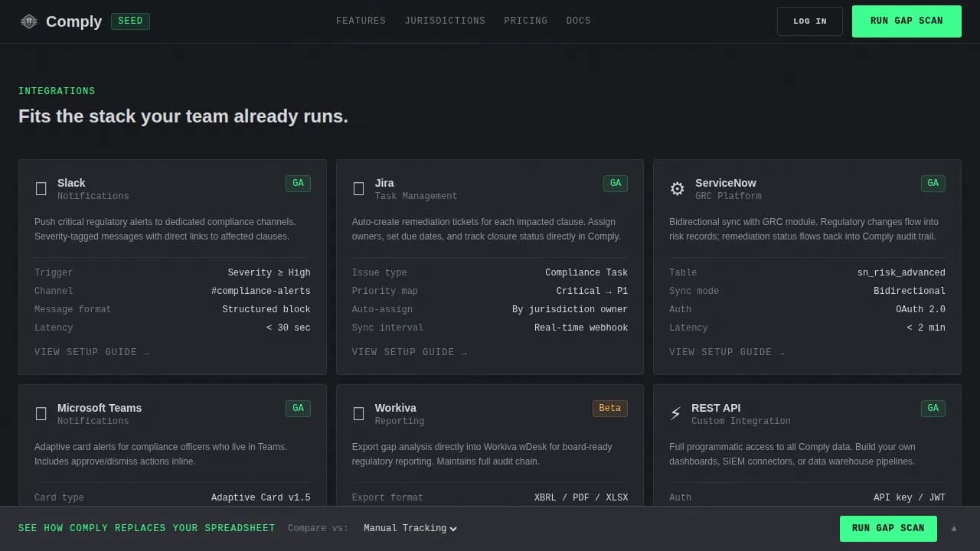Open the Manual Tracking compare dropdown
The height and width of the screenshot is (551, 980).
[410, 528]
